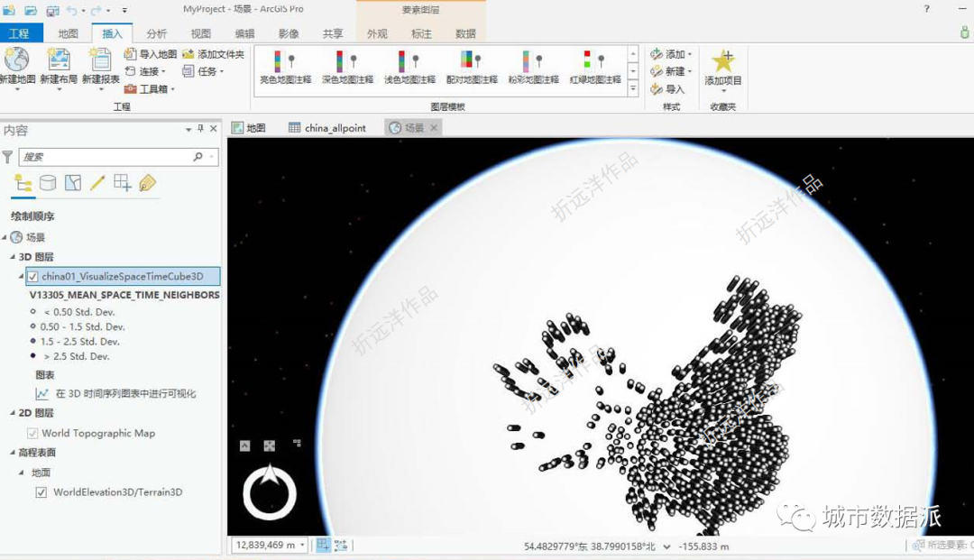Switch to the Share (共享) ribbon tab
Screen dimensions: 974x560
[x=333, y=33]
